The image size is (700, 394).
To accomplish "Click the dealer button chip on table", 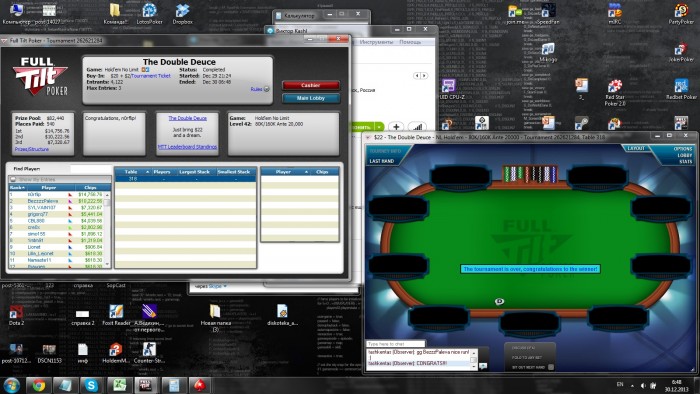I will pos(500,302).
